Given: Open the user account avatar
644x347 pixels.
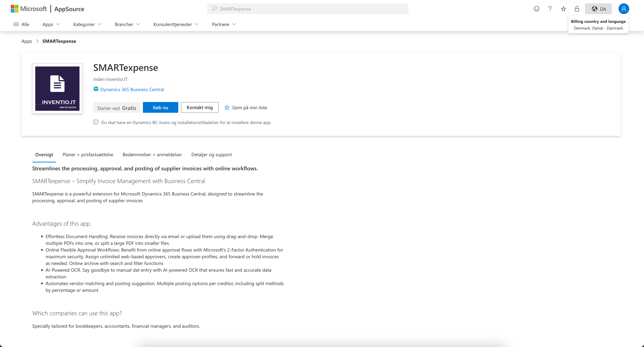Looking at the screenshot, I should pos(624,9).
